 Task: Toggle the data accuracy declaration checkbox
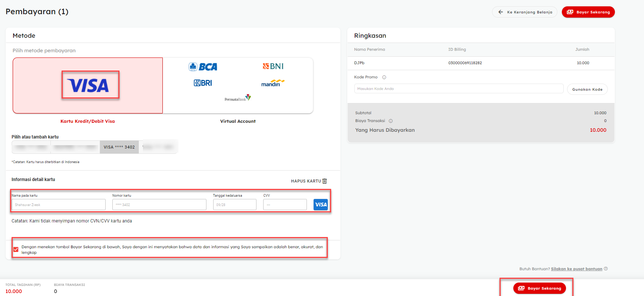click(x=16, y=249)
